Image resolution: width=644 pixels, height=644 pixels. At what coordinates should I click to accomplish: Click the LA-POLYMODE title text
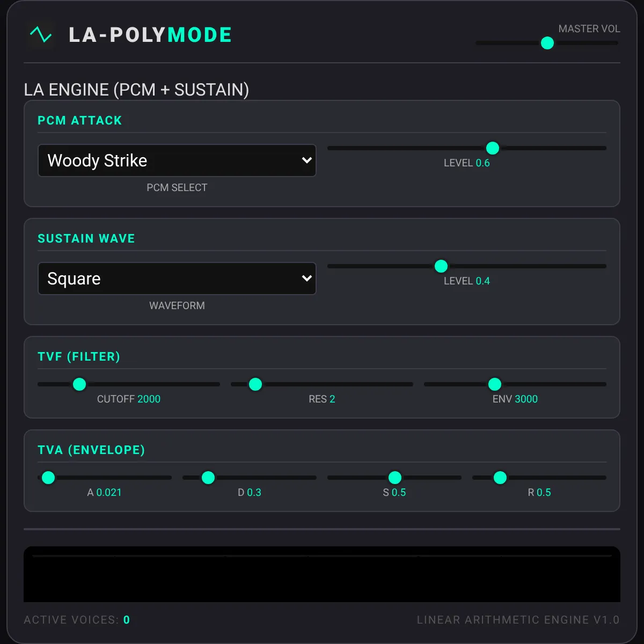point(150,35)
